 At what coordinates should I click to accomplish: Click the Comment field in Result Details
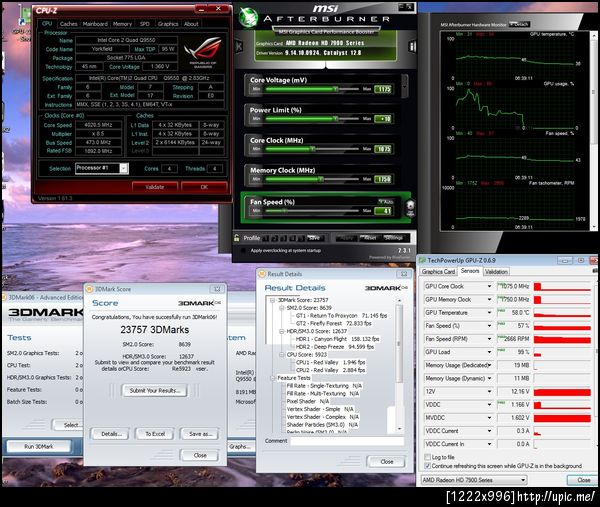click(x=347, y=441)
